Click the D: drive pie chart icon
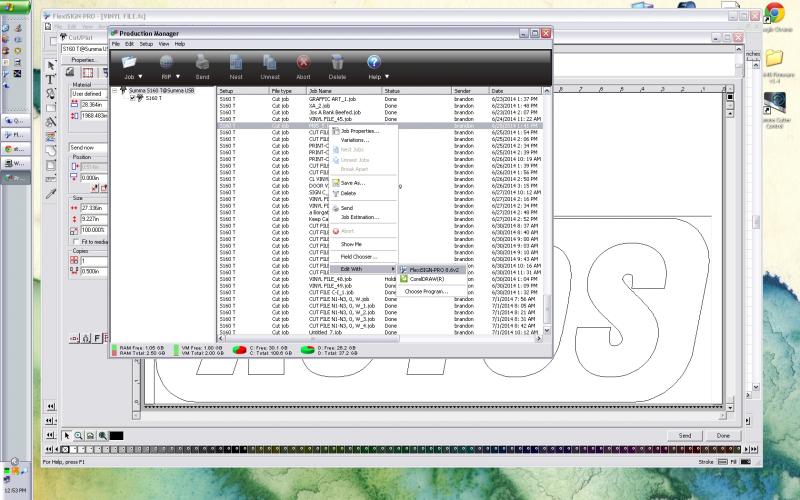Viewport: 800px width, 500px height. (307, 350)
